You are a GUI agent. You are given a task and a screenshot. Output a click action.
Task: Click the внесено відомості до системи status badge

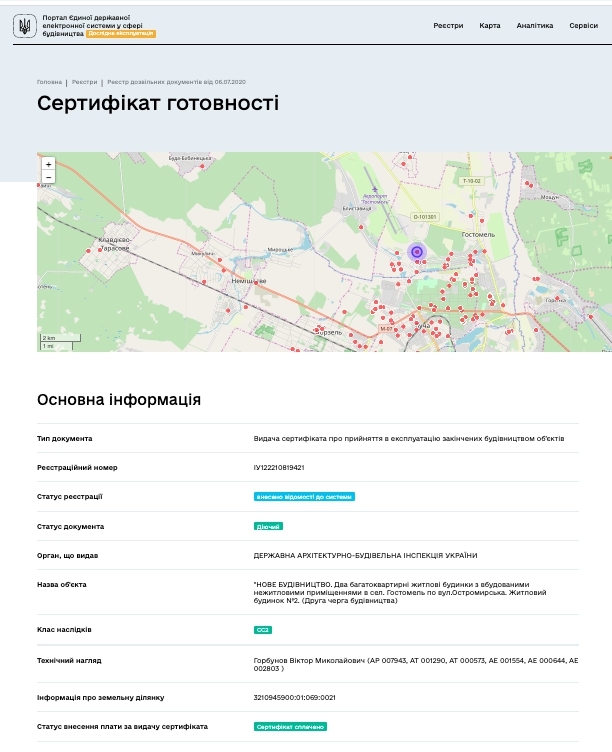pos(304,497)
